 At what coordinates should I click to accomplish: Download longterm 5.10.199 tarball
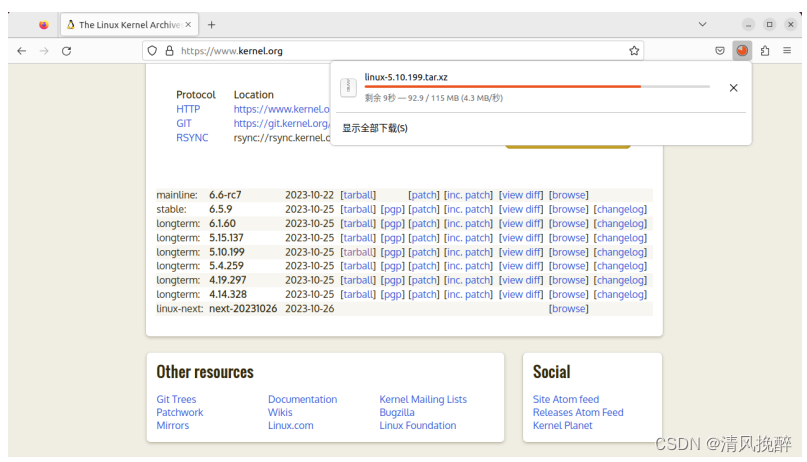[358, 252]
